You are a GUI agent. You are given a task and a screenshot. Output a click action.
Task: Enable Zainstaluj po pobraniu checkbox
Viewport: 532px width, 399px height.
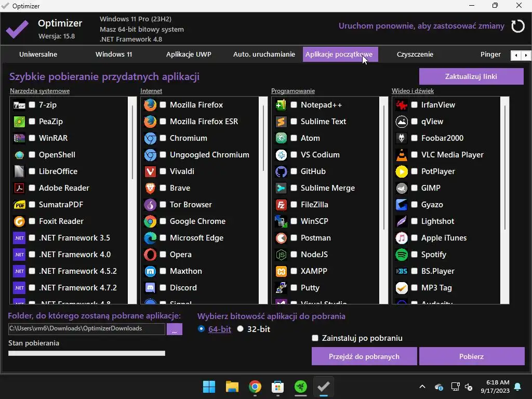coord(315,338)
